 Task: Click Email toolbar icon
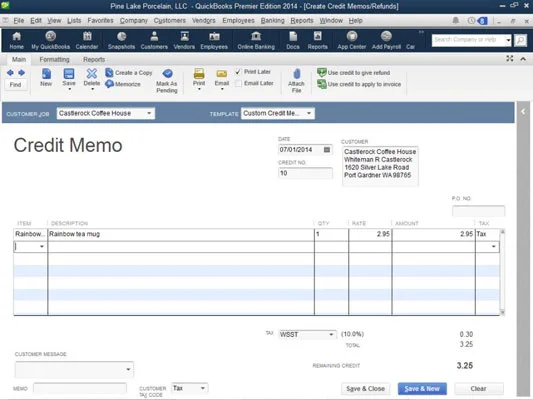pos(222,79)
